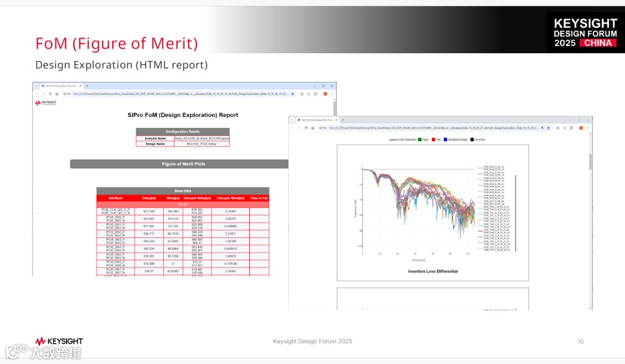Click home icon in right plot window

(312, 128)
